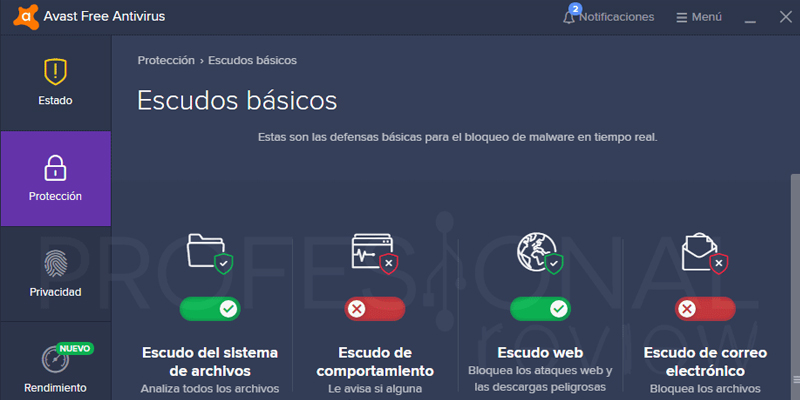The height and width of the screenshot is (400, 800).
Task: Select the Protección sidebar label
Action: point(55,196)
